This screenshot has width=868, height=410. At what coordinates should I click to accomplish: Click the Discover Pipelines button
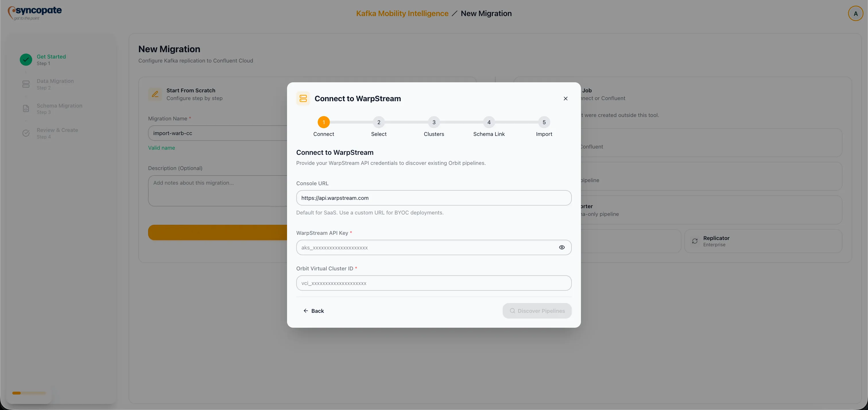(537, 311)
